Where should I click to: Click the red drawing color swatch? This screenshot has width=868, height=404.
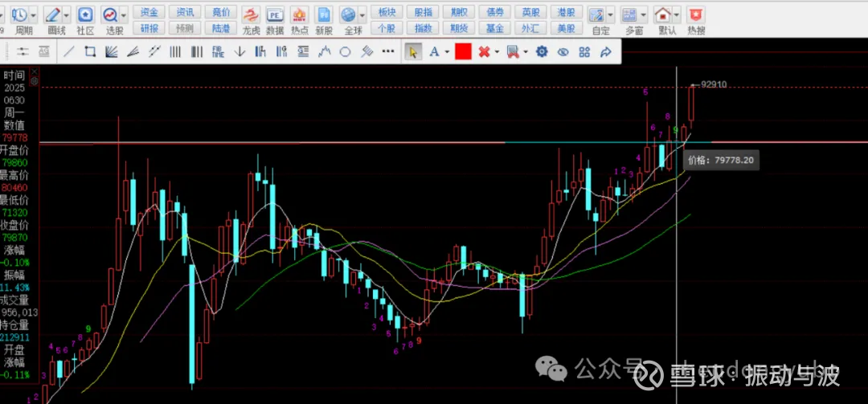(463, 51)
